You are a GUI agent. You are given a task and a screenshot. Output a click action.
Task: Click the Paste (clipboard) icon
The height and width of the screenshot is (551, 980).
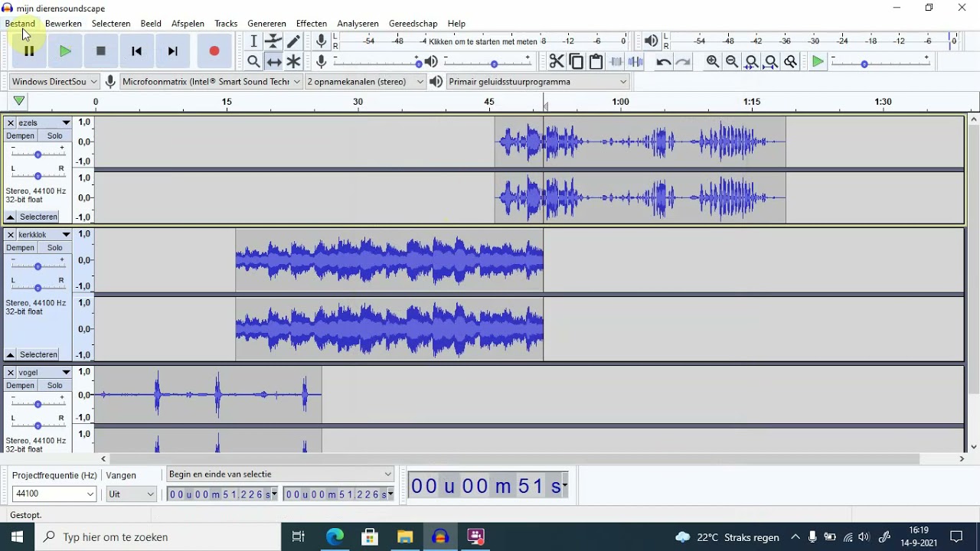[596, 61]
